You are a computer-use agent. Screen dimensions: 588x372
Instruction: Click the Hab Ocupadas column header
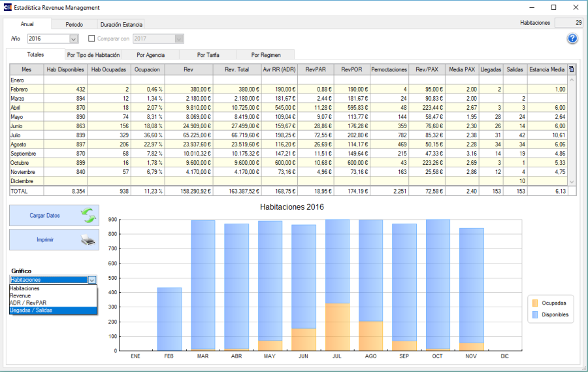[108, 69]
